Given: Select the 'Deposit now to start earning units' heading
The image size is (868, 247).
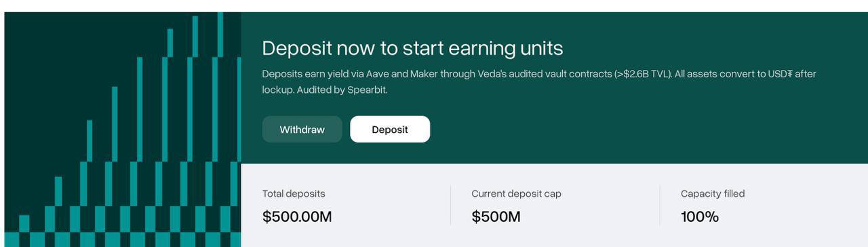Looking at the screenshot, I should 412,48.
